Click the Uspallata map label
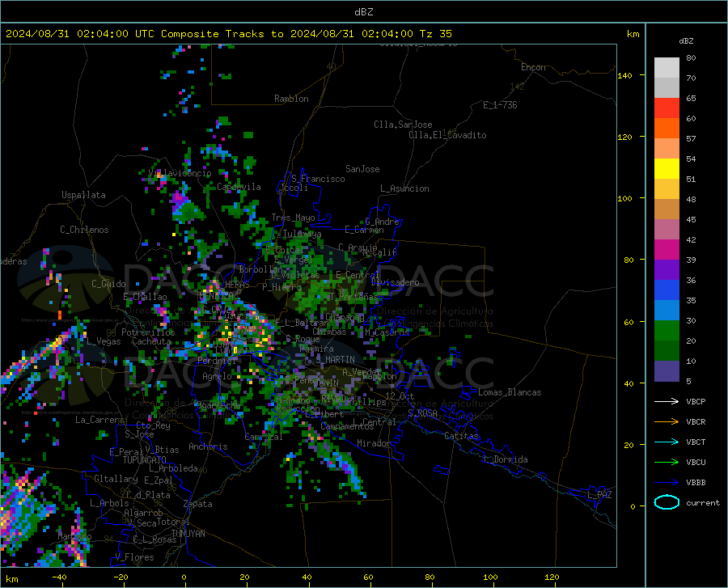The height and width of the screenshot is (588, 728). (x=83, y=195)
